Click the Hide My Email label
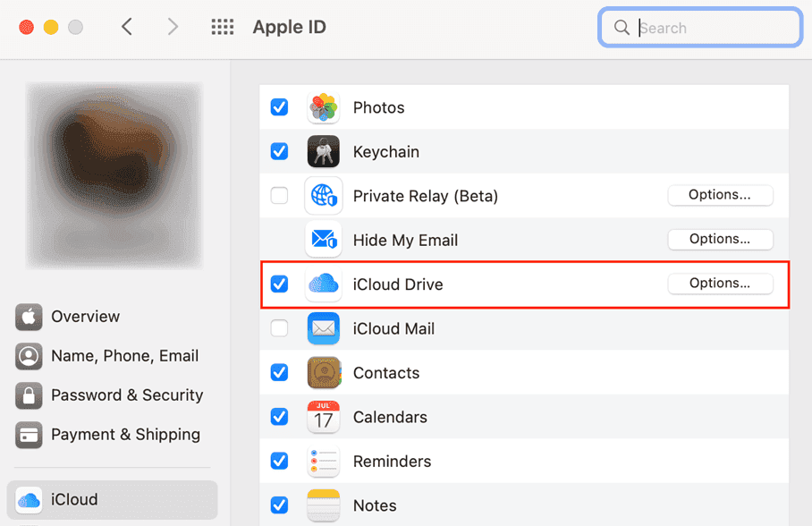Screen dimensions: 812x526 coord(405,241)
